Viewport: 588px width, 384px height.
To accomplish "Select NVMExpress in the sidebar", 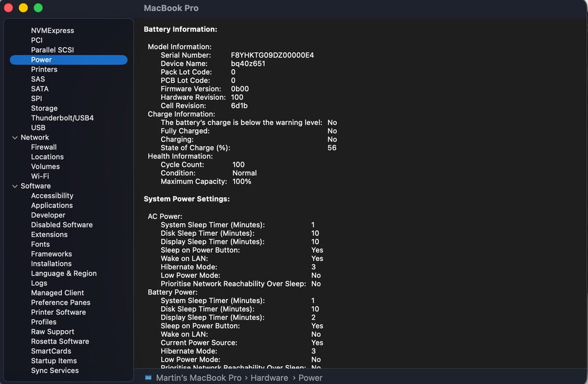I will coord(53,31).
